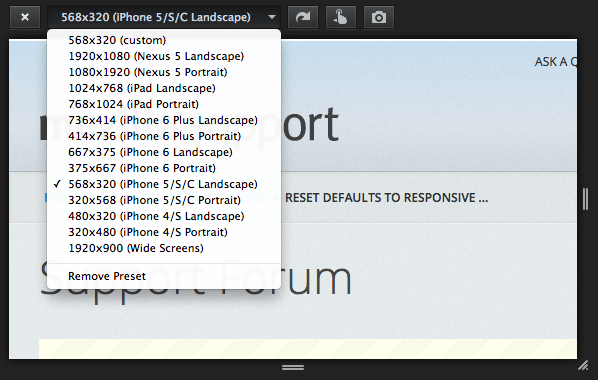Viewport: 598px width, 380px height.
Task: Click Remove Preset menu item
Action: 164,276
